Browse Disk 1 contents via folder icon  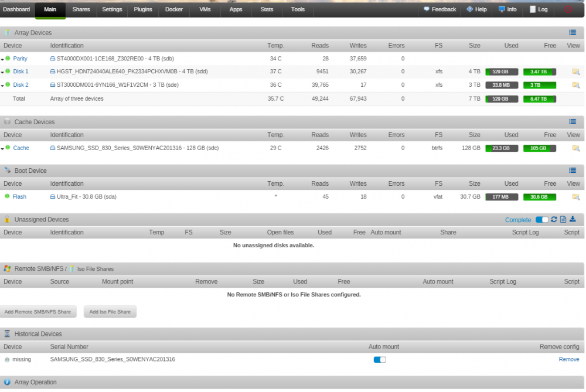(575, 71)
